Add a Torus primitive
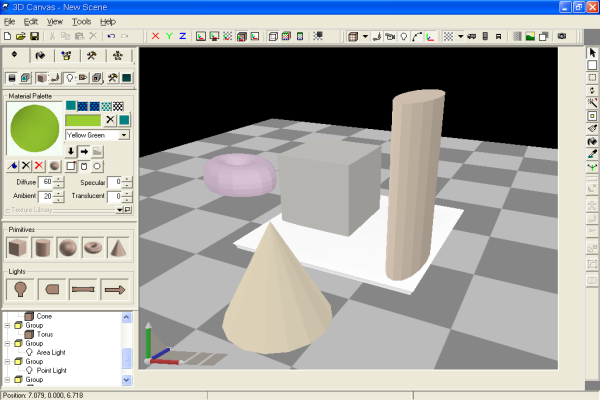This screenshot has width=600, height=400. point(93,248)
